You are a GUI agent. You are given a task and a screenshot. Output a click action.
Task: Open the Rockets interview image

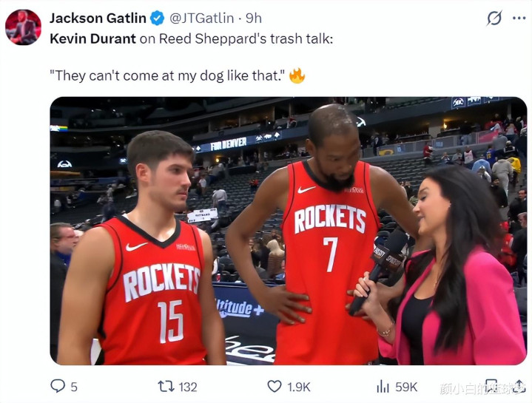click(289, 231)
